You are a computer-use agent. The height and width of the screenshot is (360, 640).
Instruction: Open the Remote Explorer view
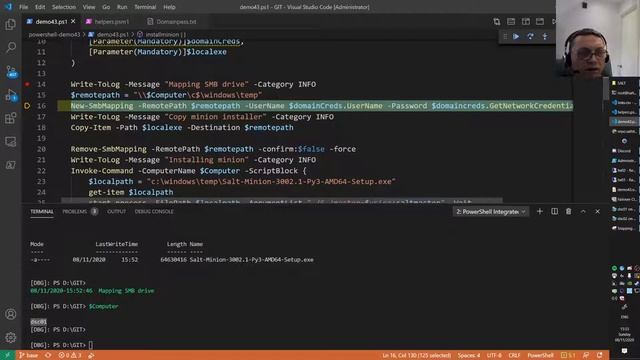(11, 142)
